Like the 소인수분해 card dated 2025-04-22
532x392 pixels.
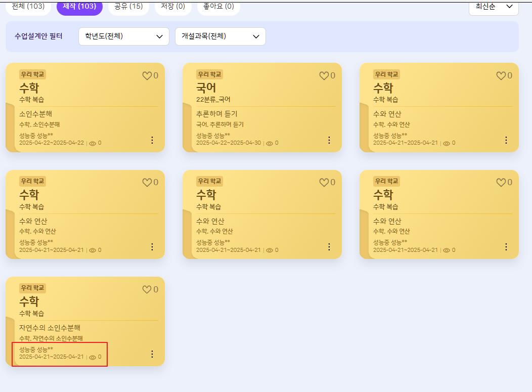147,76
